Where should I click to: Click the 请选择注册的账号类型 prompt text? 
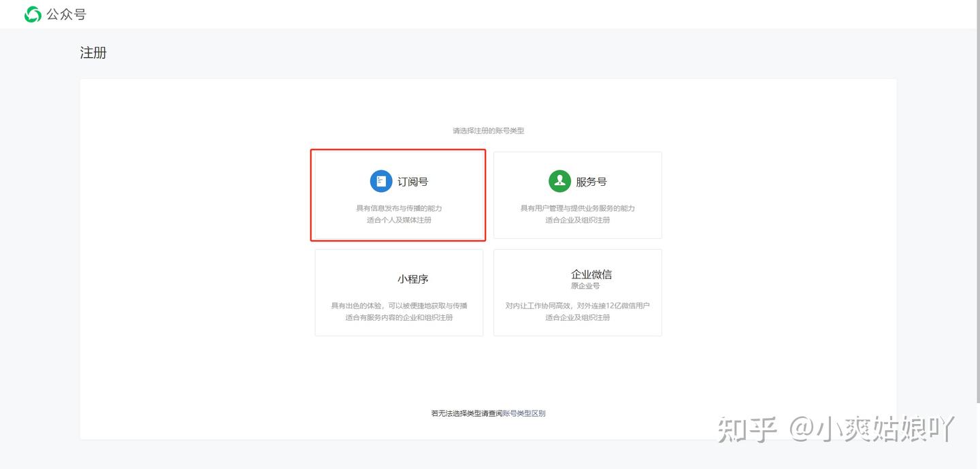[489, 131]
